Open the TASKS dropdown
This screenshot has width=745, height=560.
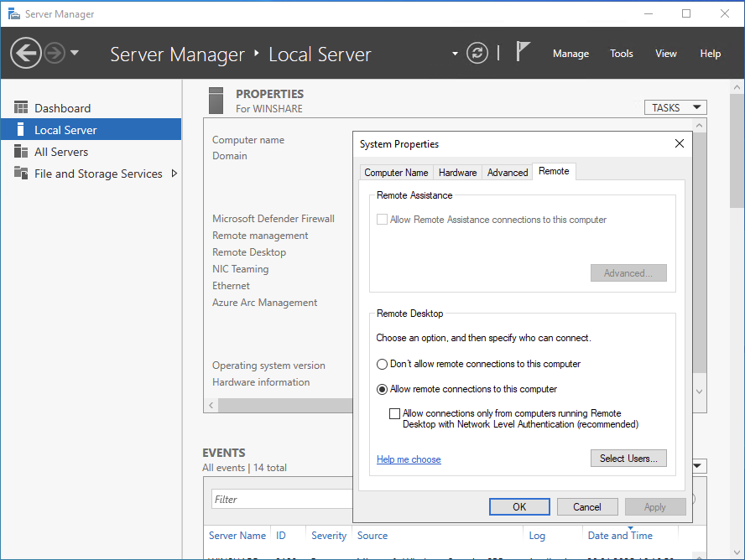coord(675,107)
